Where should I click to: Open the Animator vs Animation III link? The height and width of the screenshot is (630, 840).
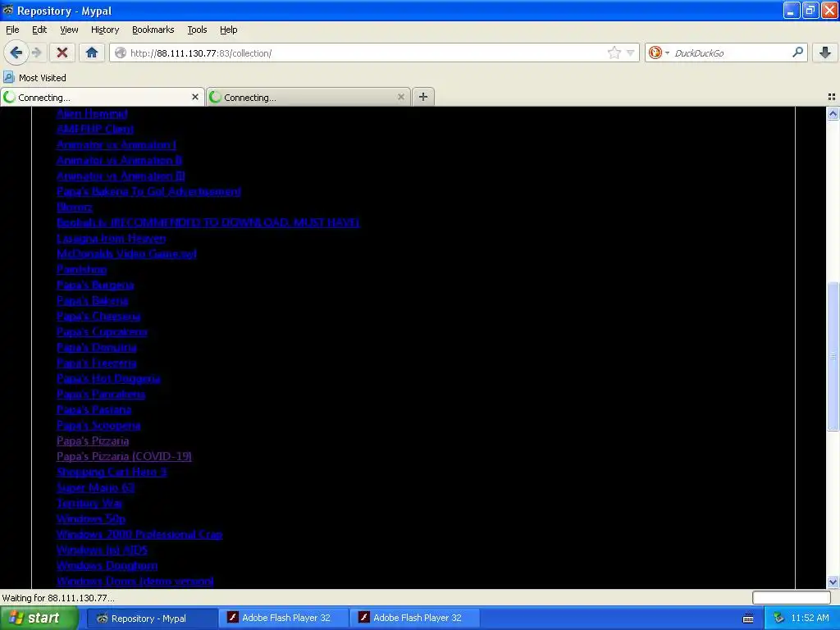tap(121, 176)
